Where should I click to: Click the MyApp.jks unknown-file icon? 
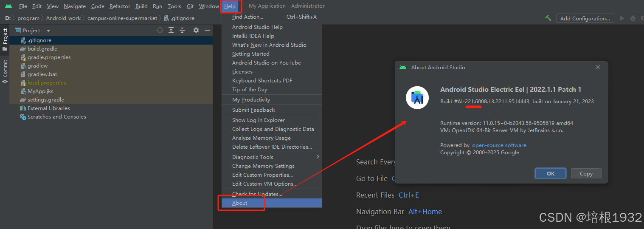[24, 91]
